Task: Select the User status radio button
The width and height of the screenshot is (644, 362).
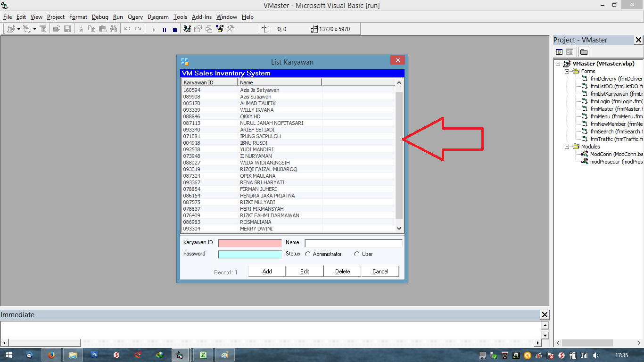Action: tap(357, 254)
